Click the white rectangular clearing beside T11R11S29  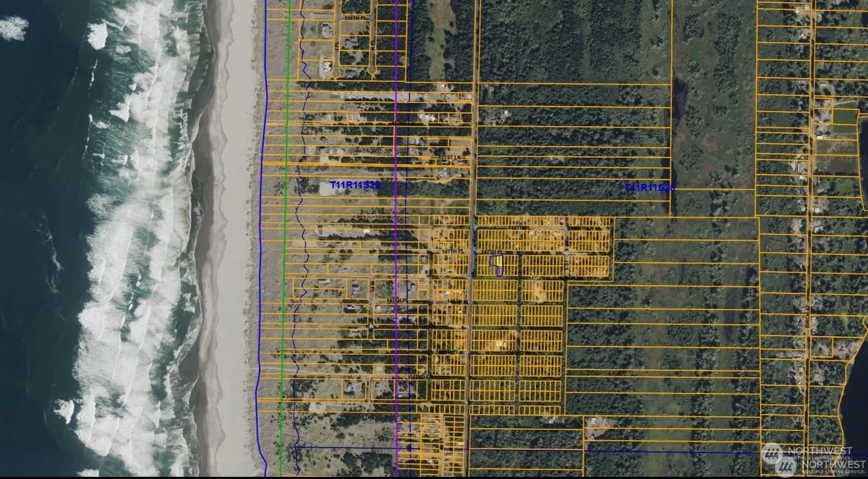[331, 188]
